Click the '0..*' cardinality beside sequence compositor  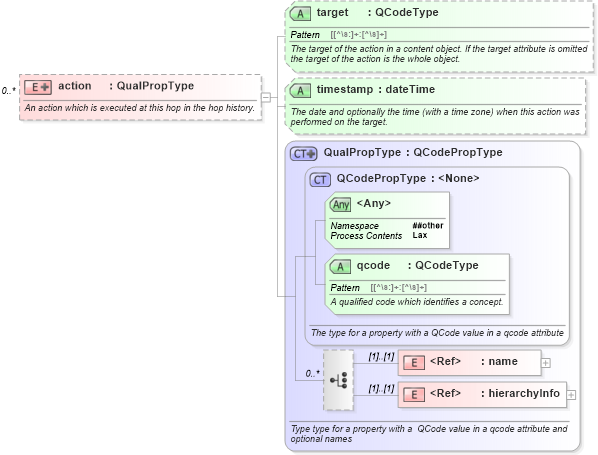pos(313,374)
